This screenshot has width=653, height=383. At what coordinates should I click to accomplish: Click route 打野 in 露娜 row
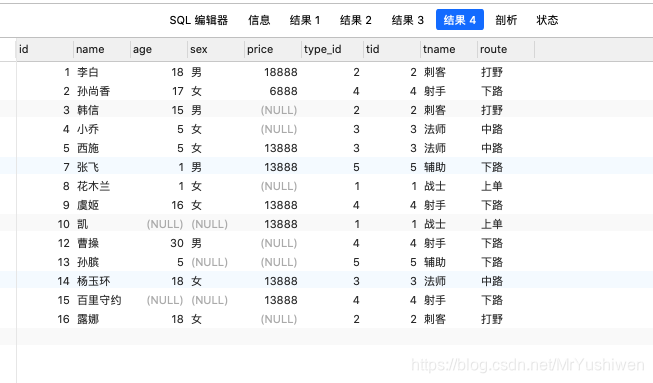[492, 319]
